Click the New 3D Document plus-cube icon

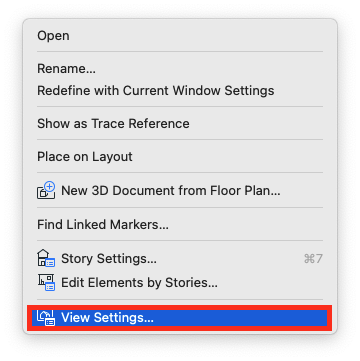tap(46, 191)
